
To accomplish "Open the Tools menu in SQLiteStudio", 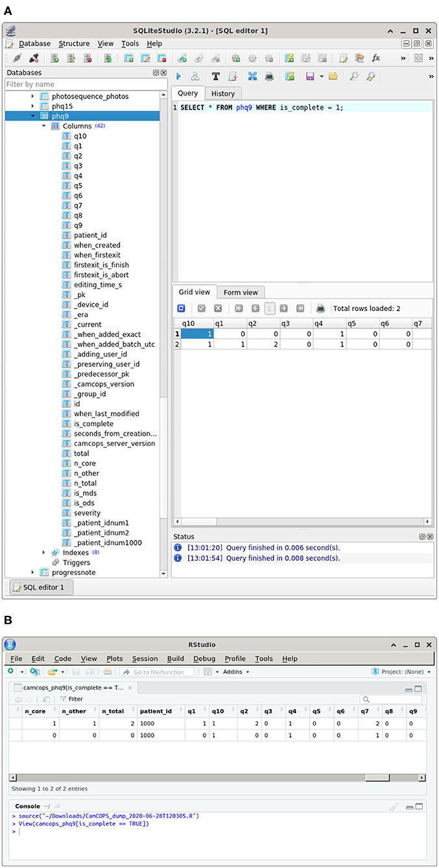I will coord(130,43).
